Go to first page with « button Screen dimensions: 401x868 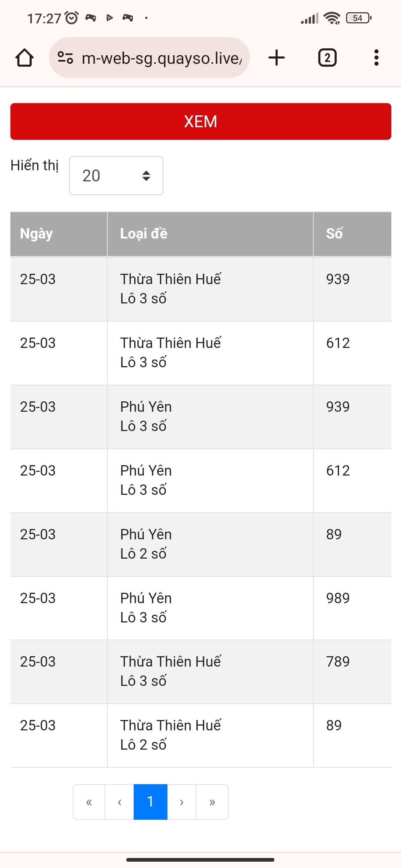click(89, 802)
